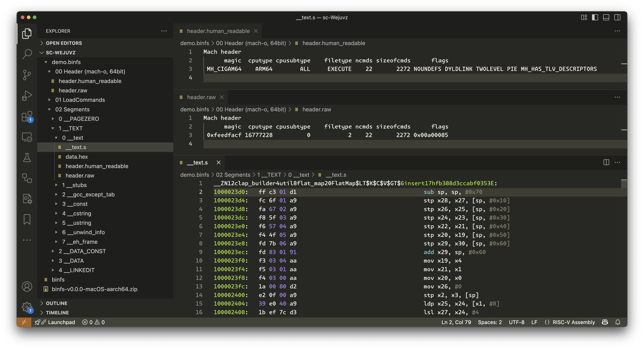Open notifications bell in status bar
Viewport: 644px width, 349px height.
pos(617,322)
